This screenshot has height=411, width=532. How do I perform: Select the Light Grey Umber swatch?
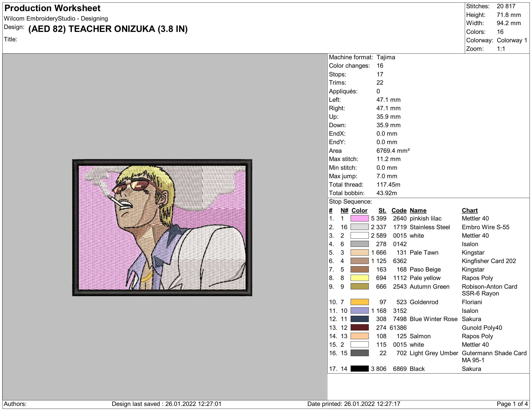(360, 353)
